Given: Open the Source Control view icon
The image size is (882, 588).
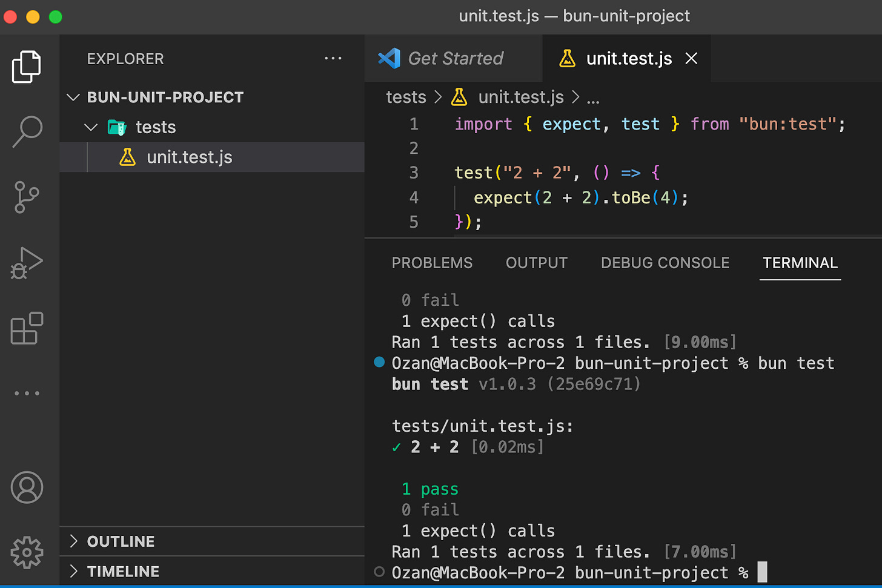Looking at the screenshot, I should click(x=27, y=197).
